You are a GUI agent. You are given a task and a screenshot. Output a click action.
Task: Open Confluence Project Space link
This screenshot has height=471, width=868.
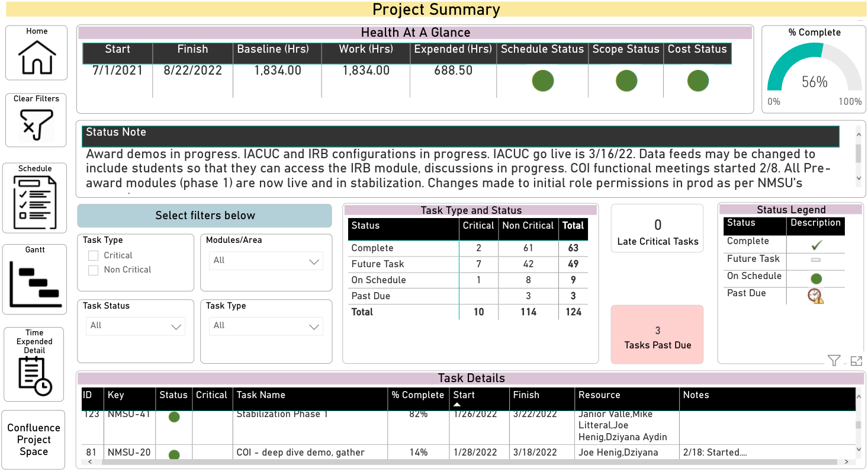point(34,440)
